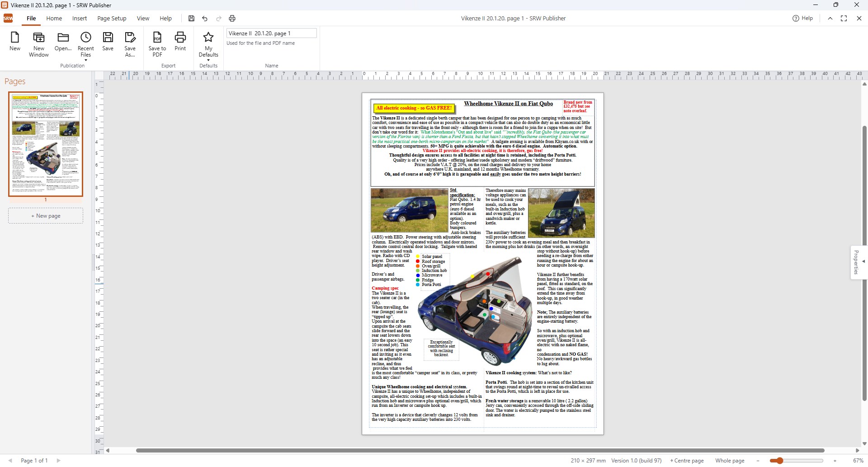Open Help at top right

coord(802,19)
